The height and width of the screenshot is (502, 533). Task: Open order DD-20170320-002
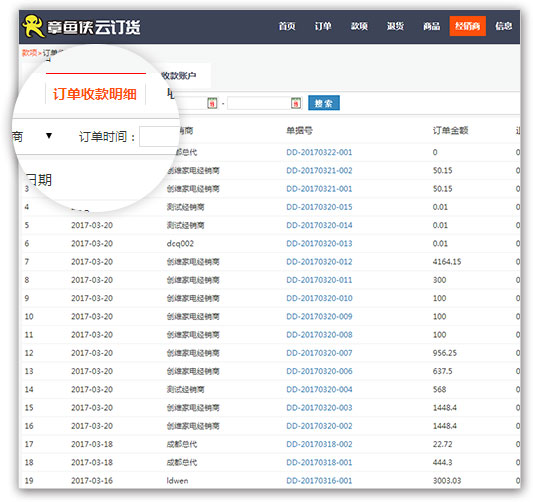click(319, 426)
